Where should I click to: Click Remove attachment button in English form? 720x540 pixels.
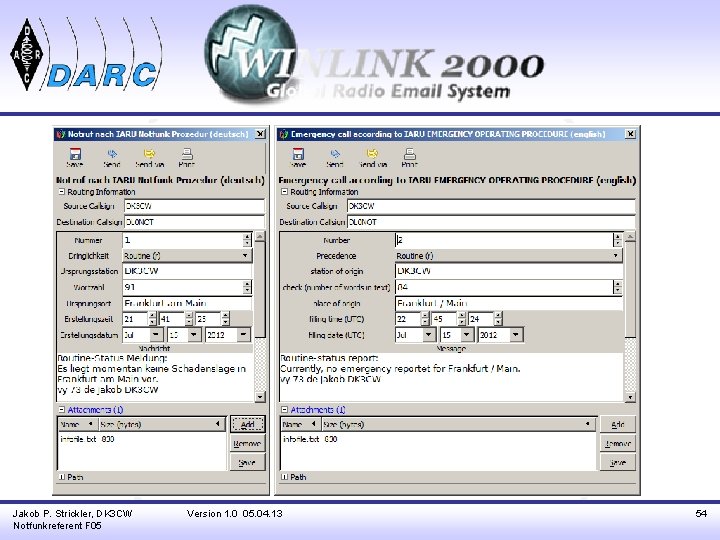click(618, 444)
